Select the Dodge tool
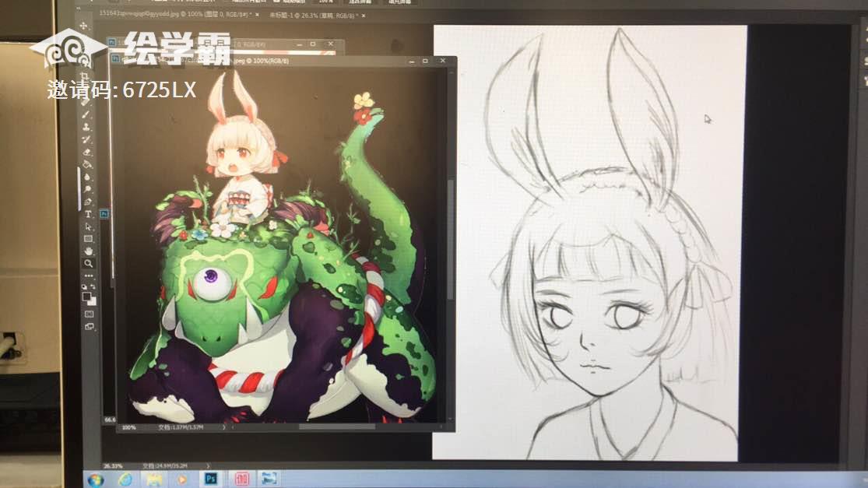 pos(87,190)
